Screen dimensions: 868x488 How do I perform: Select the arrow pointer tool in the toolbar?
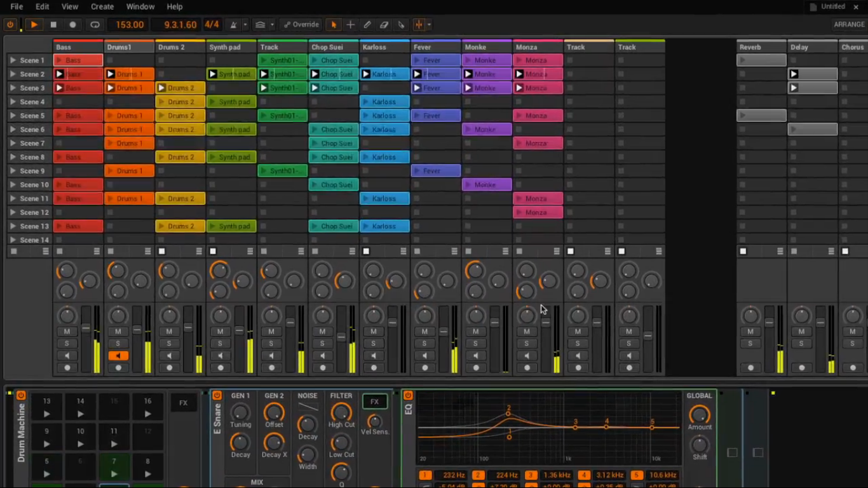pyautogui.click(x=334, y=25)
